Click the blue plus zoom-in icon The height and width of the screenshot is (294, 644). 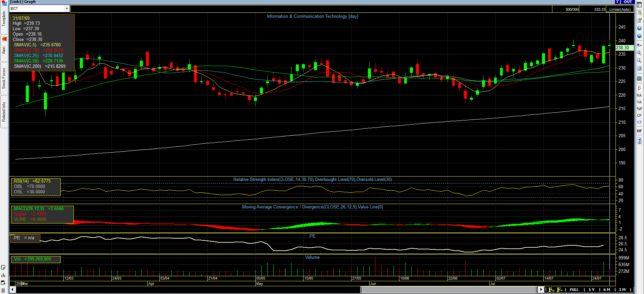coord(639,28)
